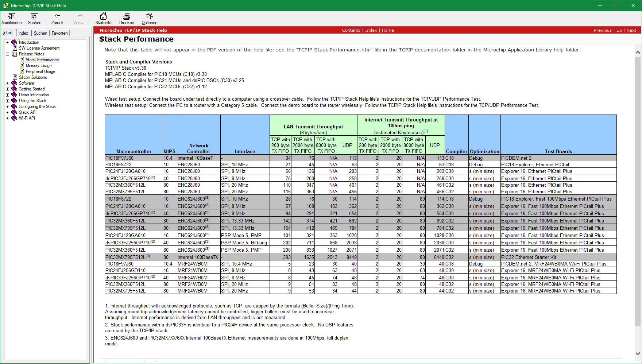
Task: Select SW License Agreement tree item
Action: tap(39, 48)
